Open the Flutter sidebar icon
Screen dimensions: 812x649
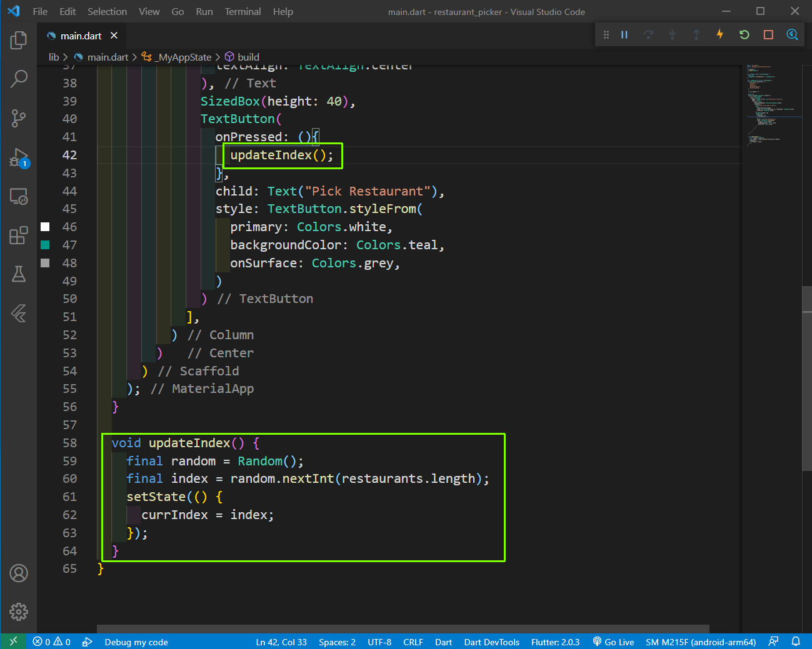click(x=19, y=313)
